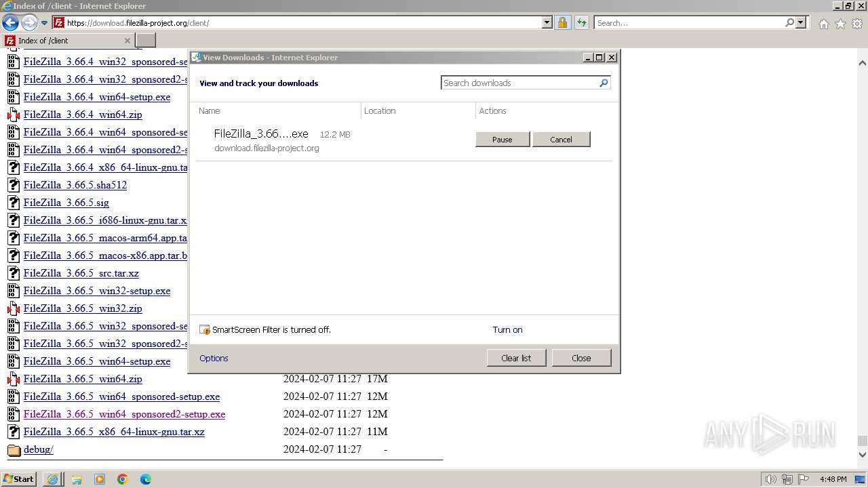Open the Windows Start menu
The height and width of the screenshot is (488, 868).
coord(19,479)
